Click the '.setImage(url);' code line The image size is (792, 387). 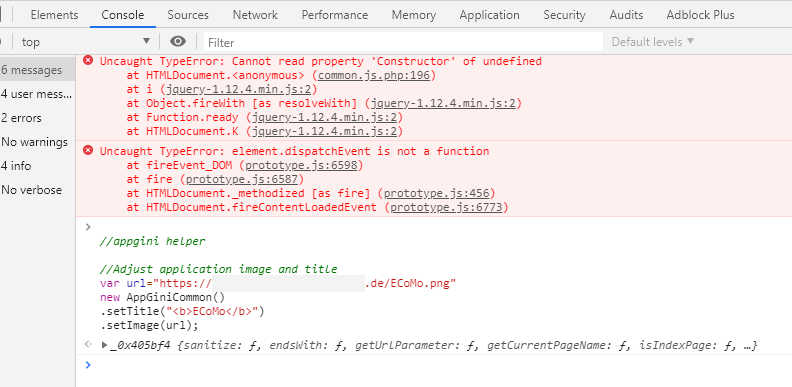150,325
